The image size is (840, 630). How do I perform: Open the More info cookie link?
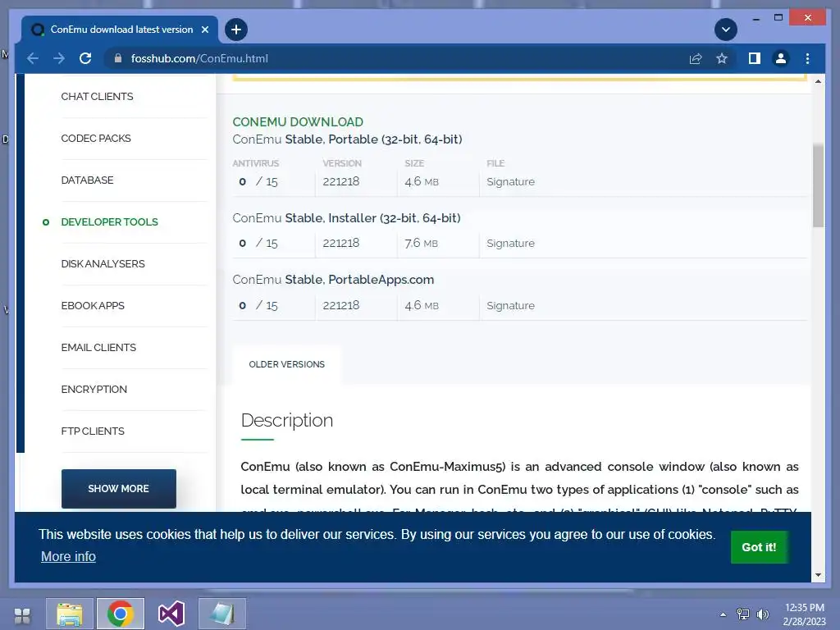click(69, 557)
